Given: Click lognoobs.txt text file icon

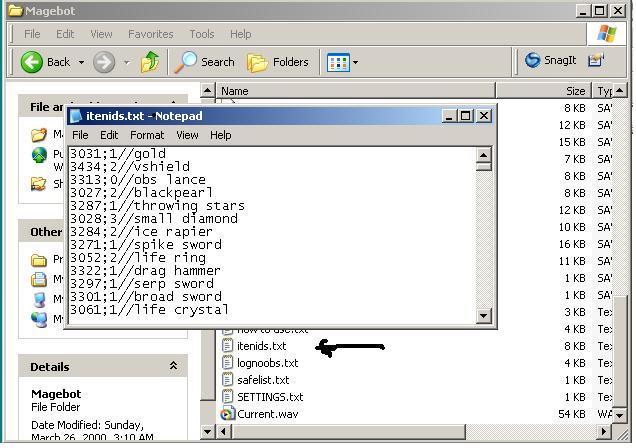Looking at the screenshot, I should tap(227, 362).
